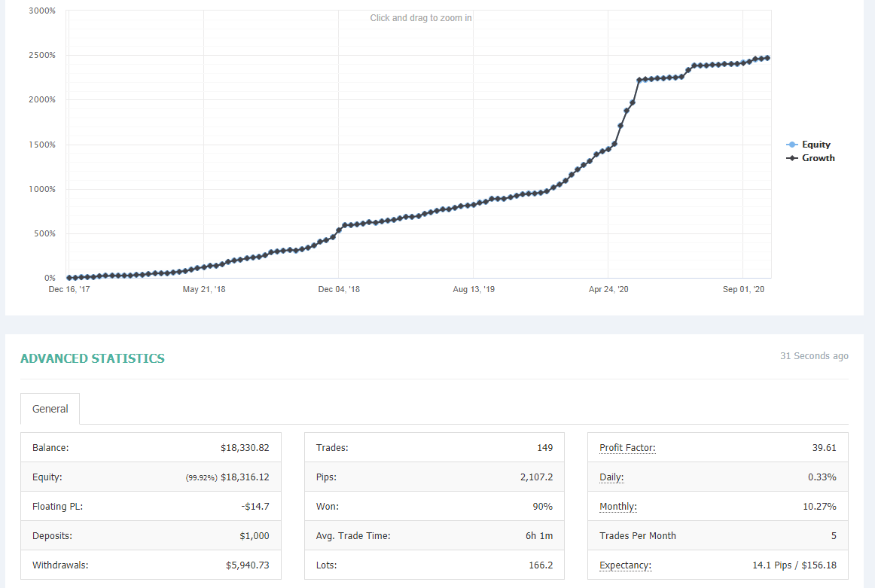Click the Balance value $18,330.82
The image size is (875, 588).
(x=245, y=447)
